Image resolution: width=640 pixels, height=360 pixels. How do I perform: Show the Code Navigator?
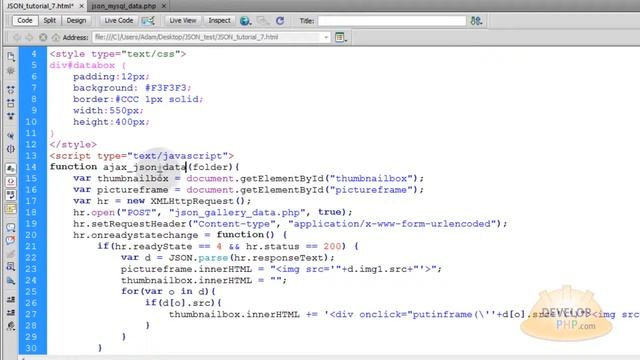tap(11, 71)
